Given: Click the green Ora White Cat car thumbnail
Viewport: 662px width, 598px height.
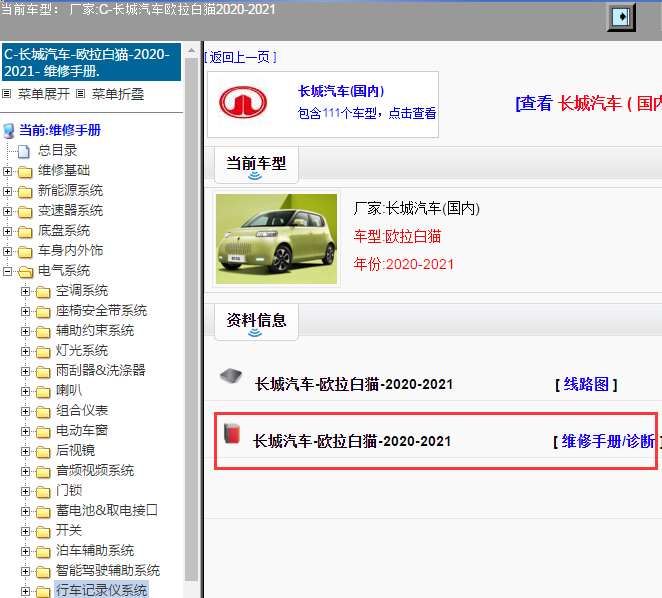Looking at the screenshot, I should (277, 239).
